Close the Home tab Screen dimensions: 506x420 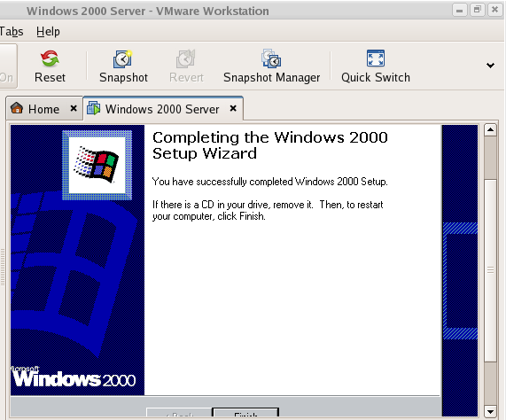(x=74, y=108)
